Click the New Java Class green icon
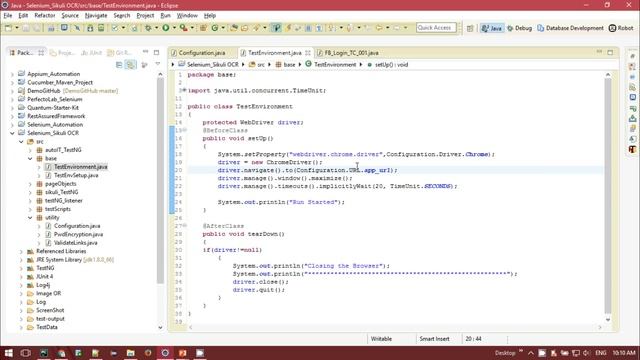The image size is (640, 360). point(215,28)
